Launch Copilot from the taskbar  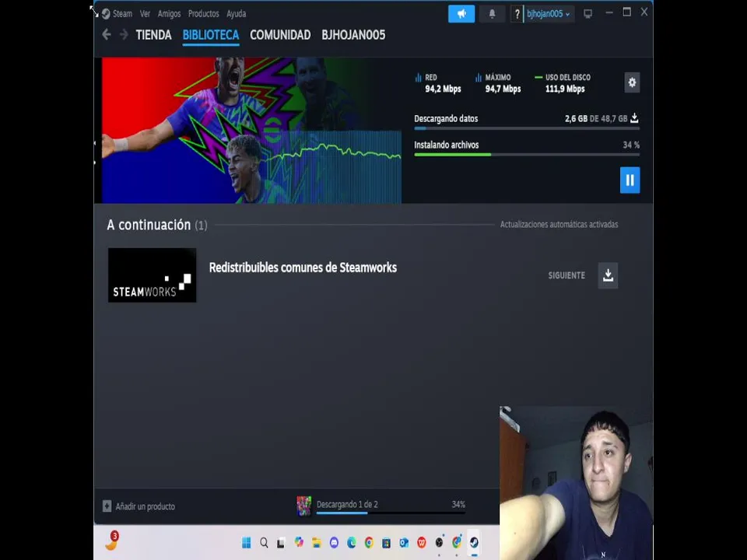click(299, 542)
